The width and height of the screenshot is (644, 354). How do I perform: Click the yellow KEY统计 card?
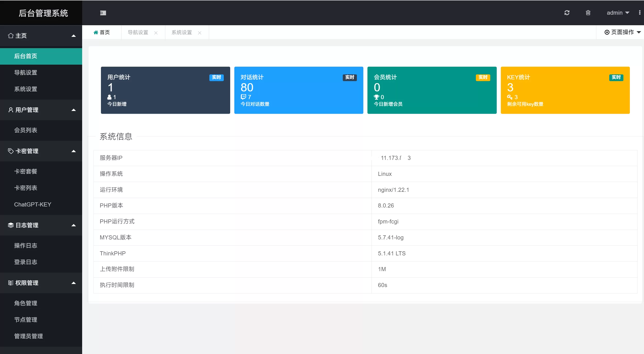click(x=565, y=90)
